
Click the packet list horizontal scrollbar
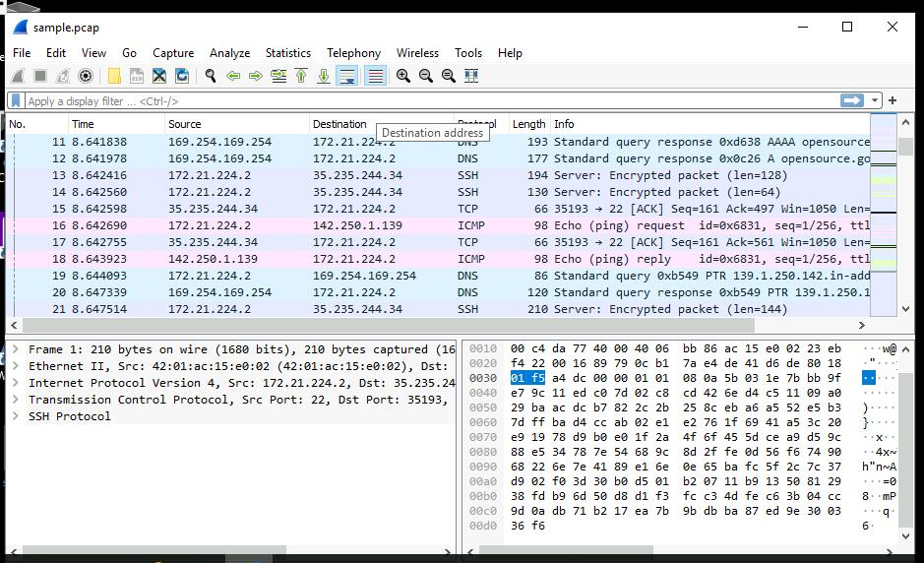pos(389,326)
